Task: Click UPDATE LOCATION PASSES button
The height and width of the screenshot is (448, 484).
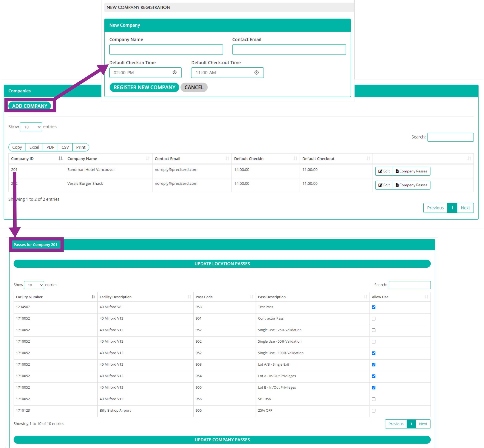Action: (x=222, y=264)
